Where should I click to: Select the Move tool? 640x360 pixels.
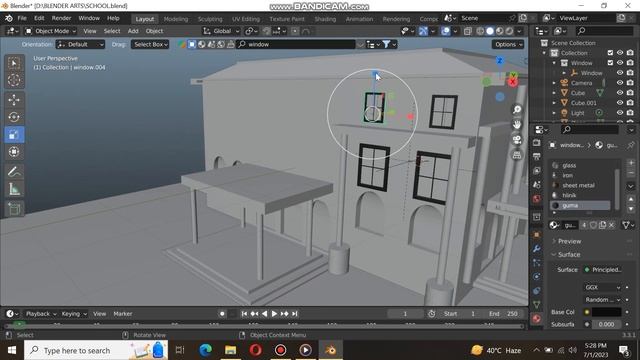pyautogui.click(x=14, y=100)
